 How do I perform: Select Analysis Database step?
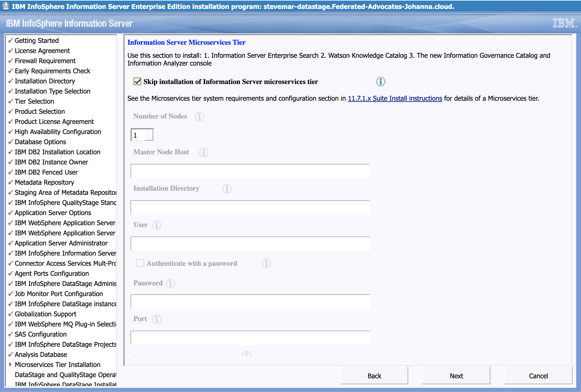[x=41, y=354]
